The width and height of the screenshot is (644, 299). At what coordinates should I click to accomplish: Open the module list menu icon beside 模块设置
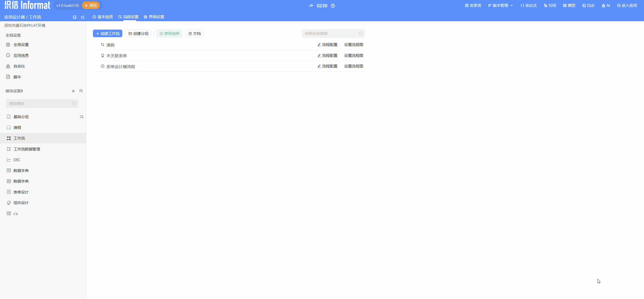[81, 91]
